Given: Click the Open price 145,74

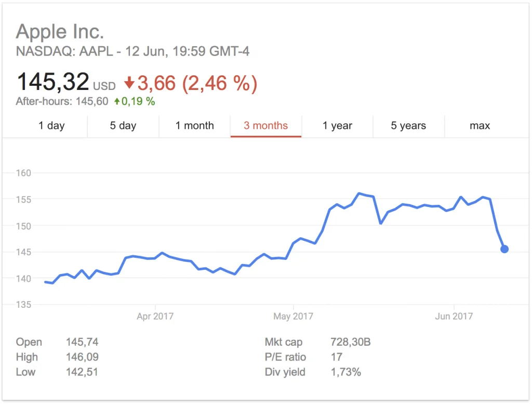Looking at the screenshot, I should click(82, 342).
